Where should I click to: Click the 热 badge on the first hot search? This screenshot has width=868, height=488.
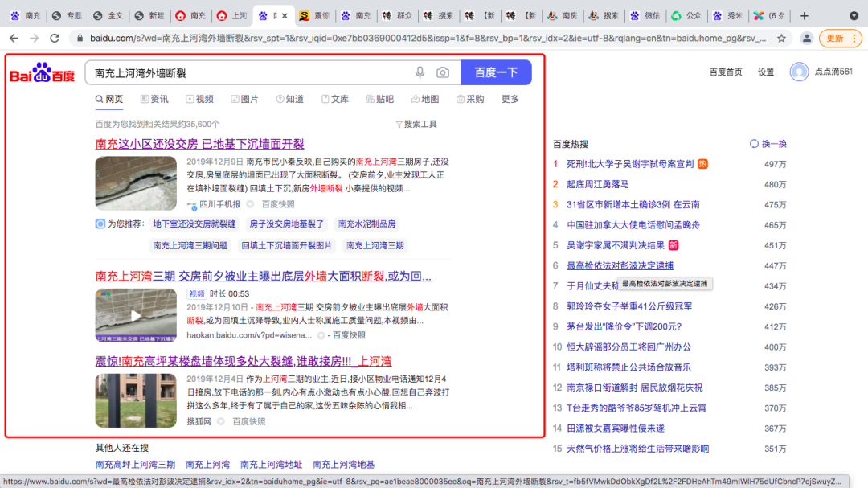pos(702,164)
